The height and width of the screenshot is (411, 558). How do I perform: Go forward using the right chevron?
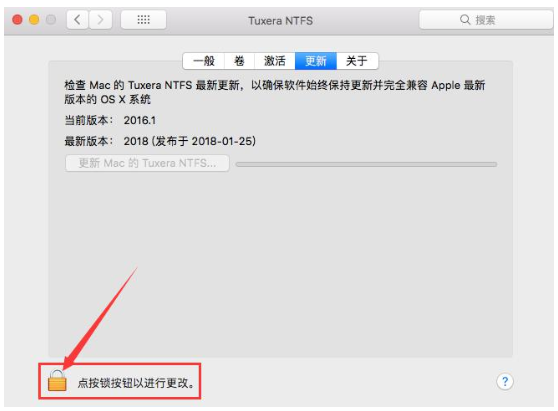coord(101,20)
